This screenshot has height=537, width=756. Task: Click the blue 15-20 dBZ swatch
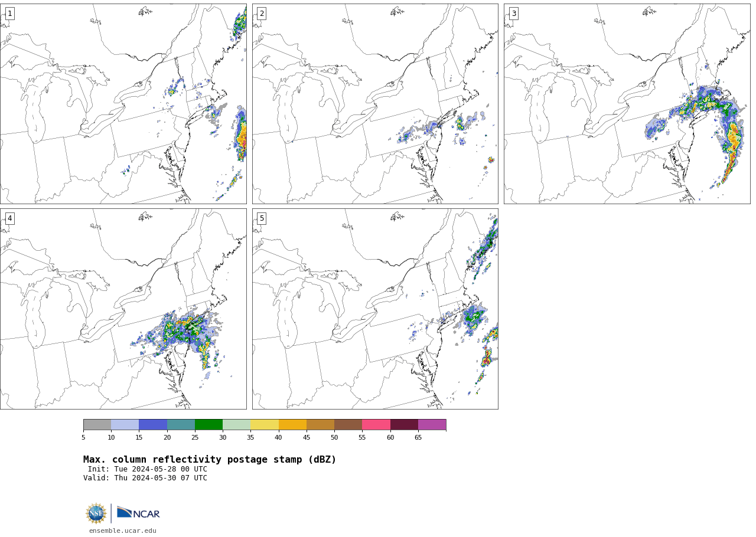153,425
